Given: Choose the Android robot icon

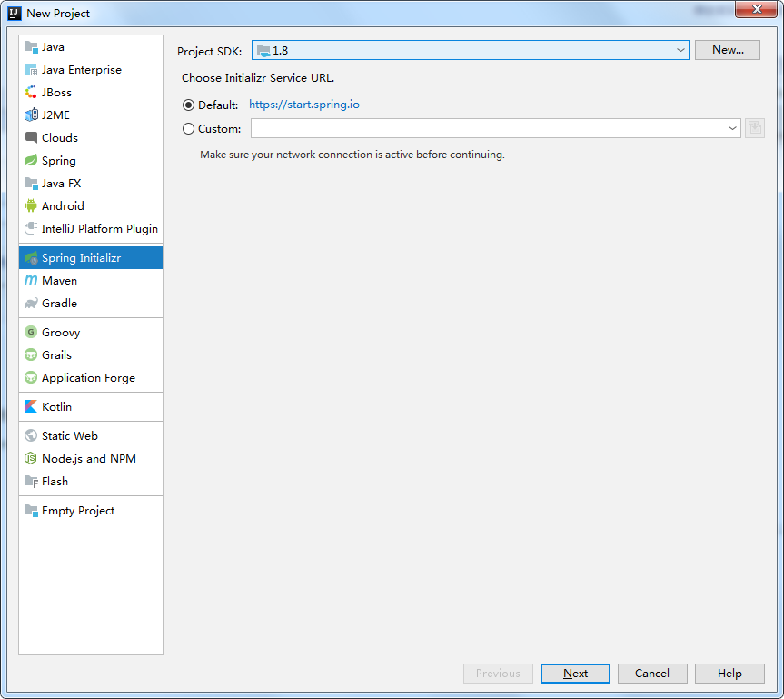Looking at the screenshot, I should click(31, 205).
